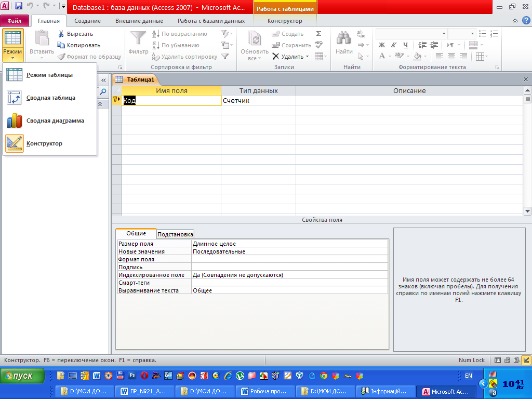Image resolution: width=532 pixels, height=399 pixels.
Task: Open the Подстановка properties tab
Action: click(x=175, y=234)
